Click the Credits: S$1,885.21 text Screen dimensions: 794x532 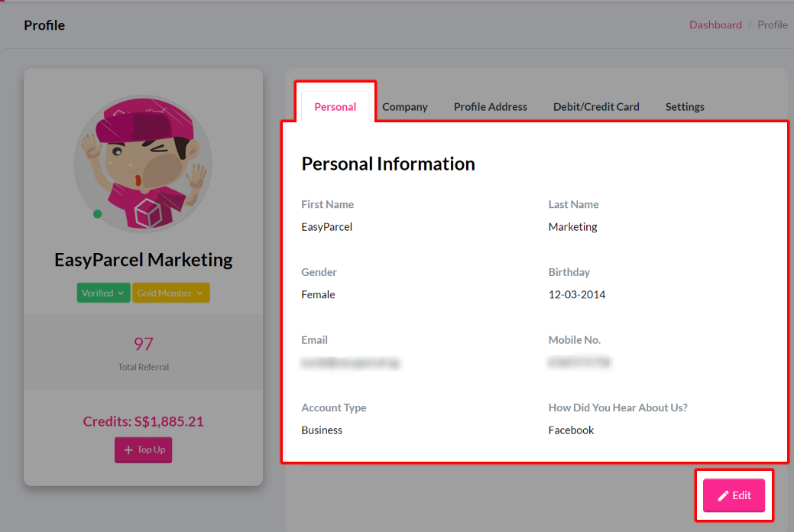[144, 421]
